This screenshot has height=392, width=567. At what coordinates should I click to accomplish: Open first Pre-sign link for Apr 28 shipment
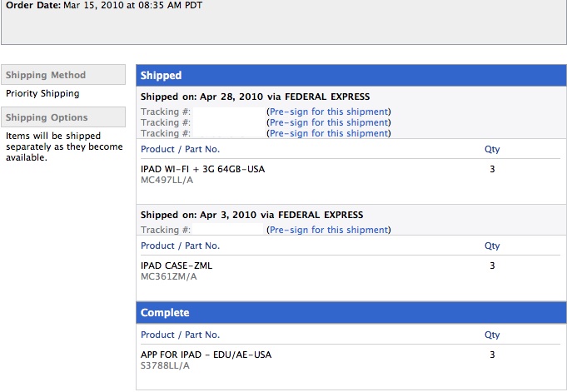[329, 112]
